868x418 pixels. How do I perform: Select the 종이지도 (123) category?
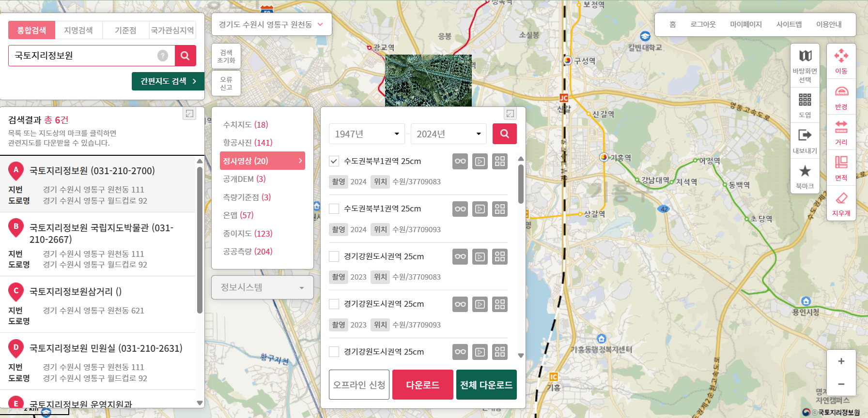[x=248, y=234]
